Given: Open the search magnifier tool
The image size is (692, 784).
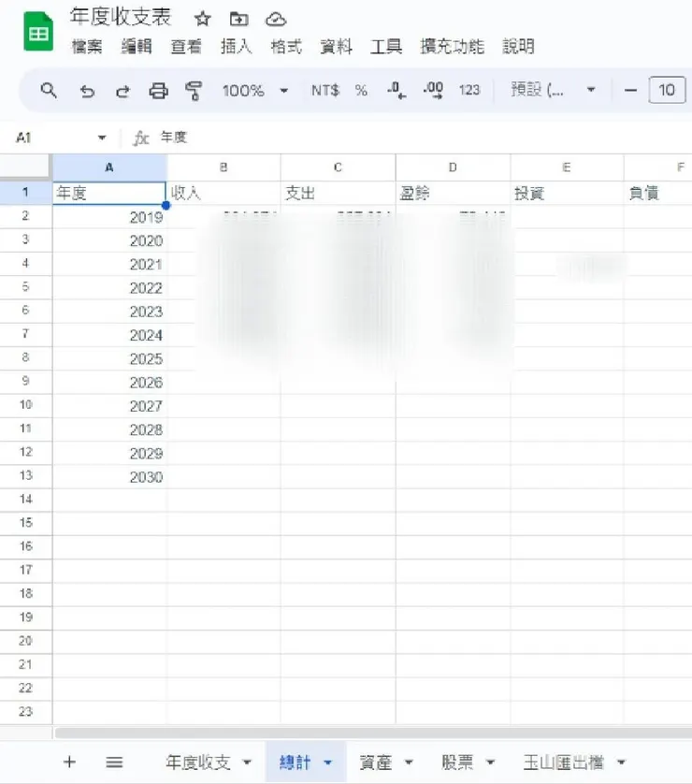Looking at the screenshot, I should pos(49,91).
